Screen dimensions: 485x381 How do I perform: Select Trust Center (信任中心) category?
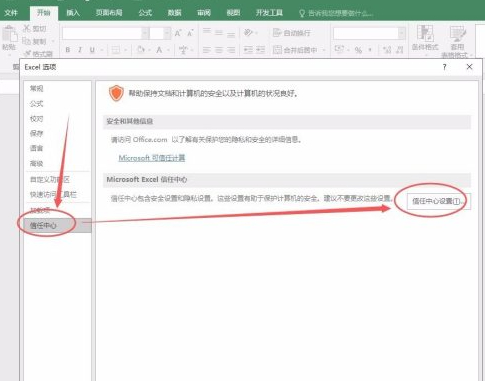tap(57, 226)
